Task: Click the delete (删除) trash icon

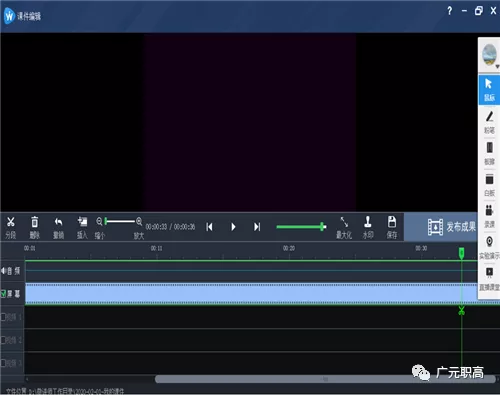Action: pos(35,227)
